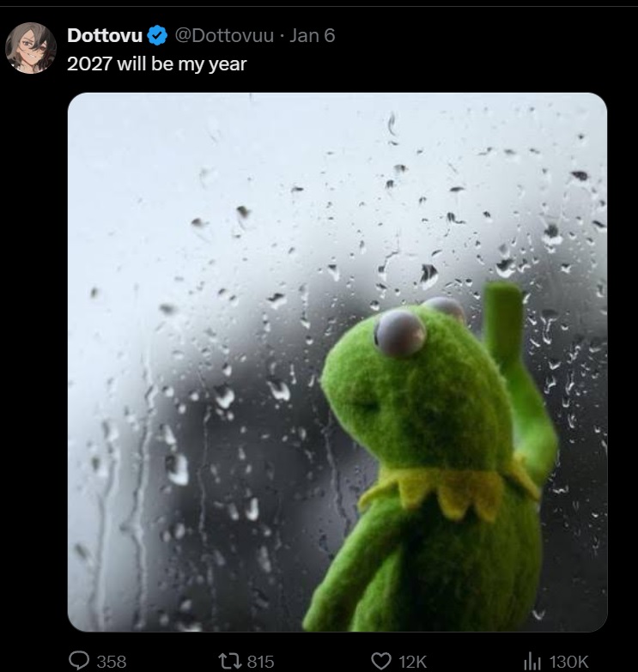638x672 pixels.
Task: Open the Jan 6 timestamp permalink
Action: coord(312,35)
